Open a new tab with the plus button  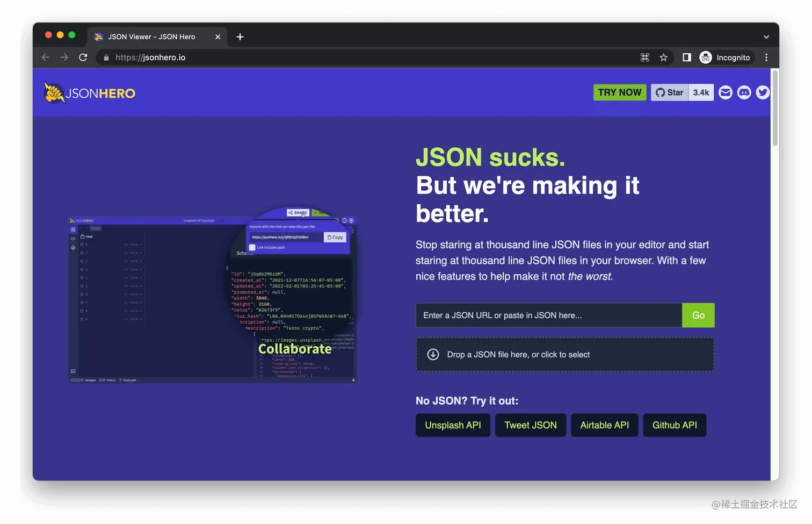tap(240, 37)
